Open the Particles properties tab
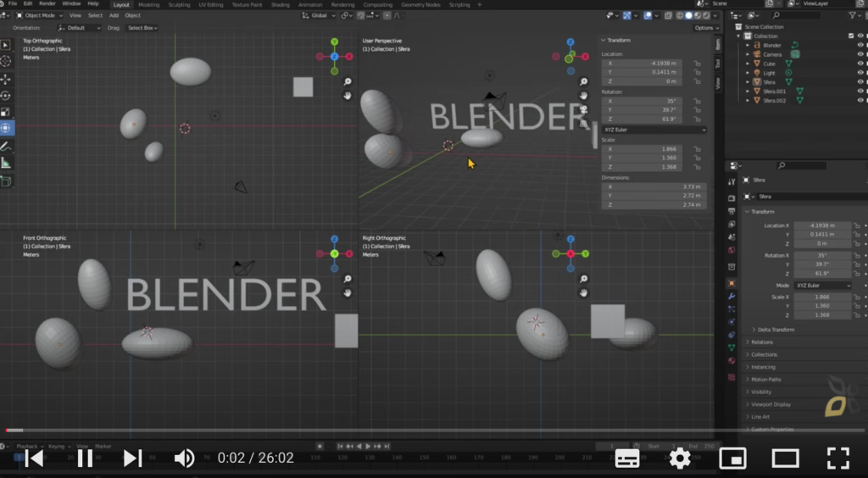Image resolution: width=868 pixels, height=478 pixels. point(732,309)
